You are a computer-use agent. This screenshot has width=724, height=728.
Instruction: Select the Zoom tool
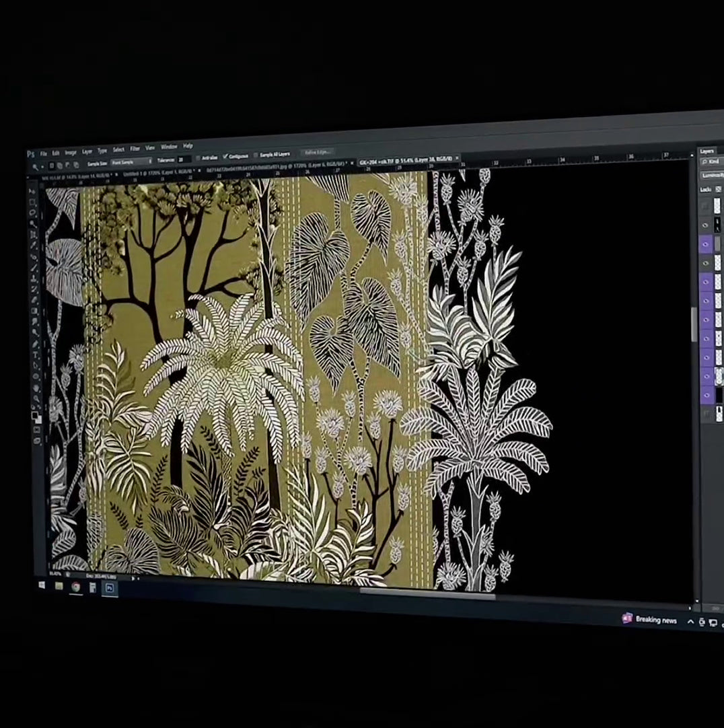point(37,398)
